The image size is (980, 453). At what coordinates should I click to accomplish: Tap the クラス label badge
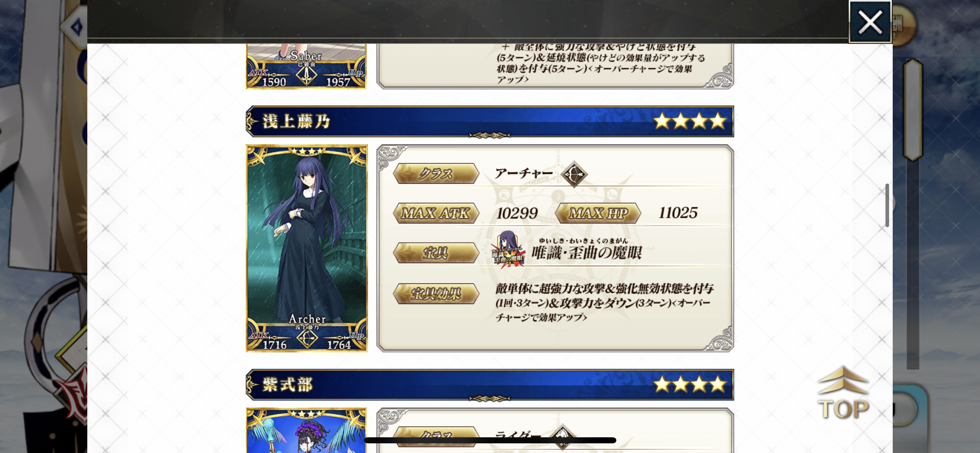[x=436, y=174]
